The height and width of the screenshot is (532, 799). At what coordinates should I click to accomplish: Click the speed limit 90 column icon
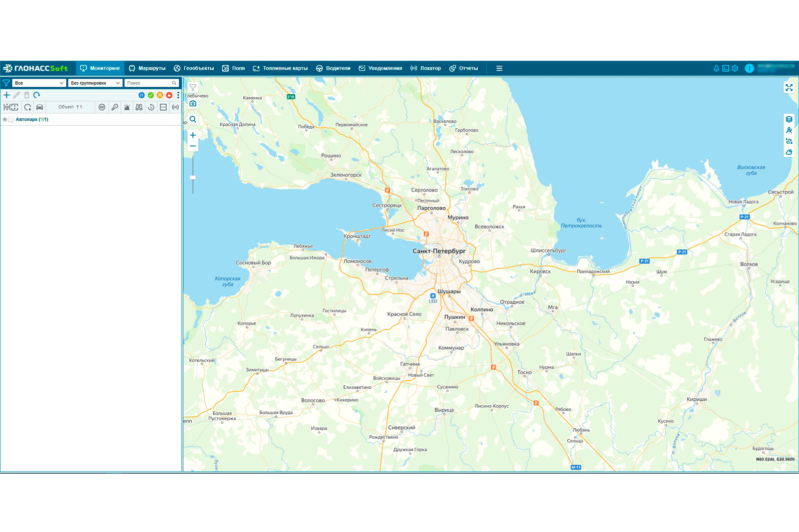[x=102, y=107]
